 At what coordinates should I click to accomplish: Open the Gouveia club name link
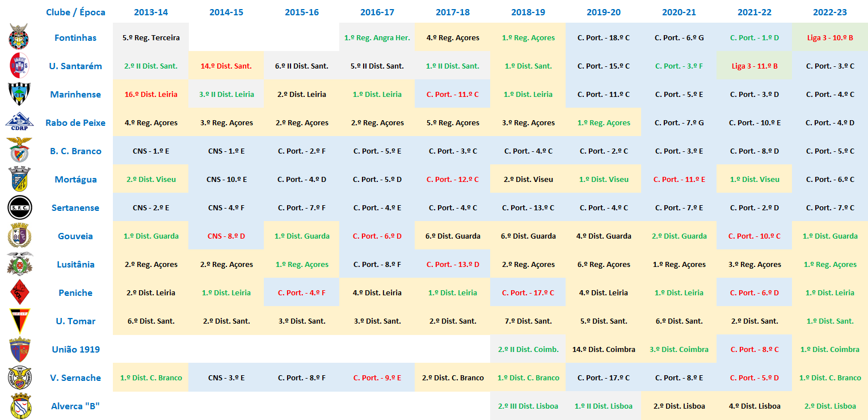(75, 236)
